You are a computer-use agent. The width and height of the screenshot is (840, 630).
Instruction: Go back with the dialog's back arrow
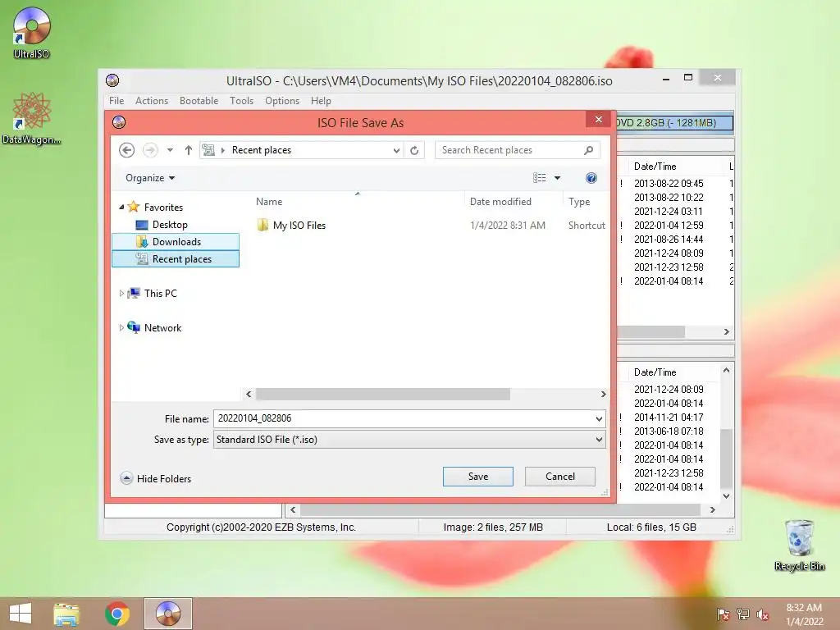pyautogui.click(x=127, y=150)
